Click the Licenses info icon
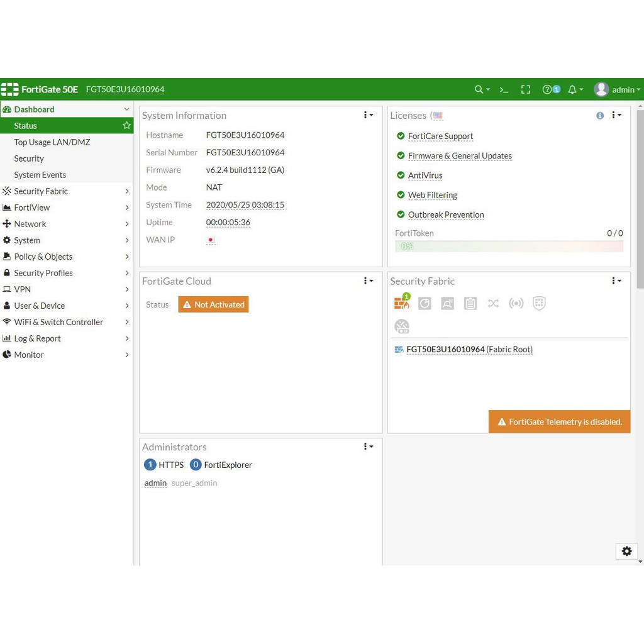Viewport: 644px width, 644px height. point(600,116)
